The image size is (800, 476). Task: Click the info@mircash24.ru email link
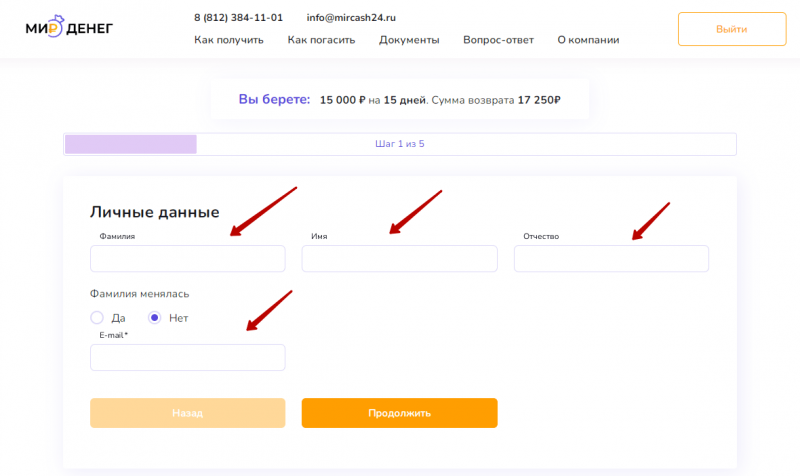pyautogui.click(x=353, y=18)
